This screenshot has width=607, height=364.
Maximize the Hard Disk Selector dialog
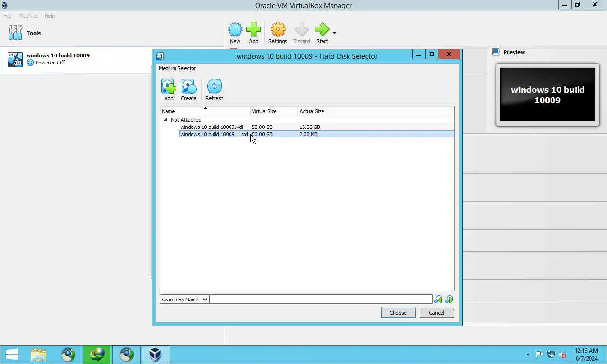point(432,55)
